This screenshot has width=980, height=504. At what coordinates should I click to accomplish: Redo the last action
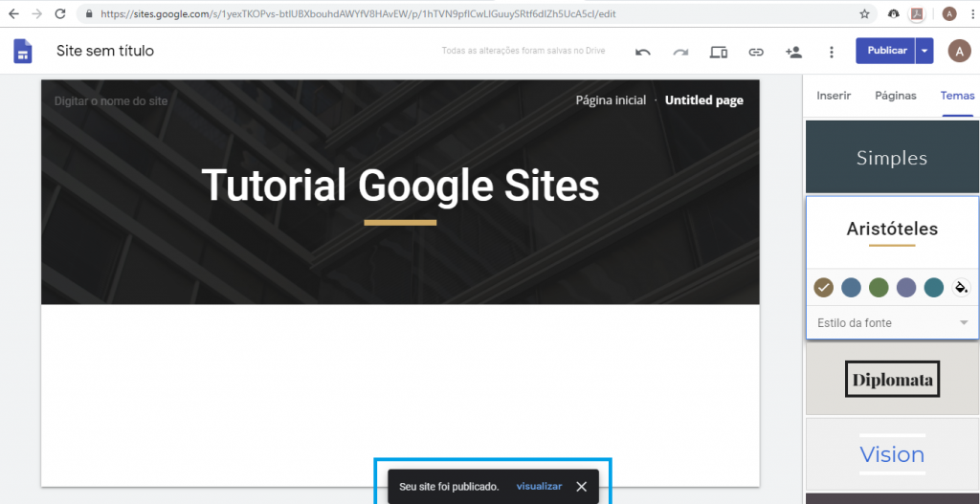(x=680, y=52)
